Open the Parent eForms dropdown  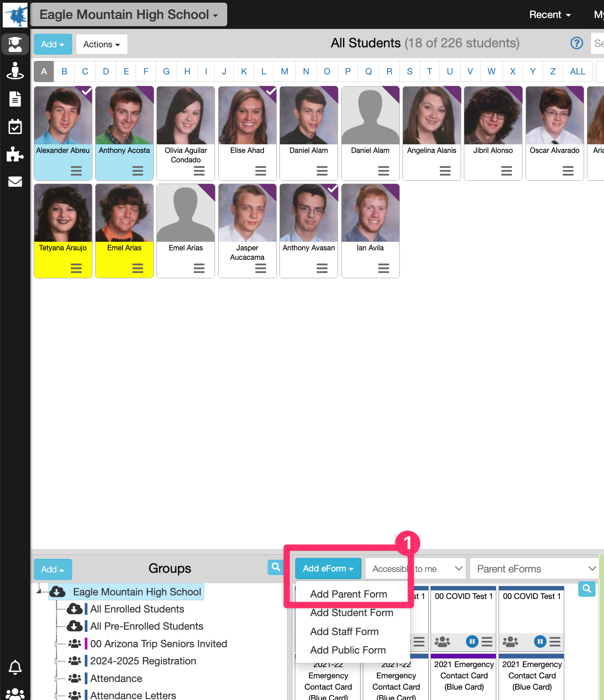[x=534, y=568]
